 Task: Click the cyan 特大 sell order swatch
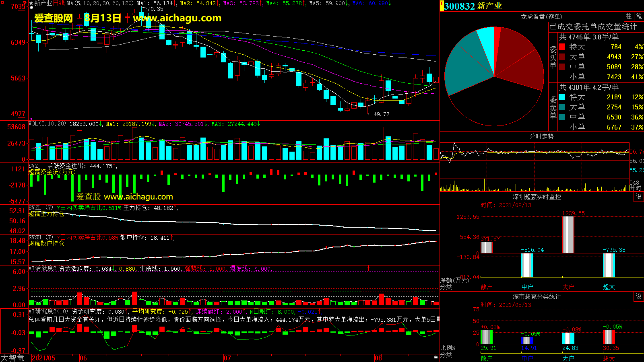(562, 97)
